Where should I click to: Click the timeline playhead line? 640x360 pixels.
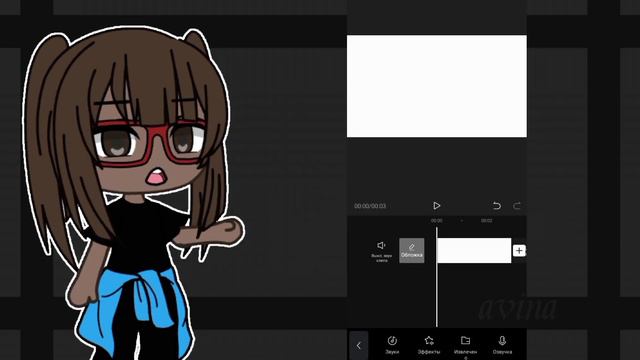[436, 278]
